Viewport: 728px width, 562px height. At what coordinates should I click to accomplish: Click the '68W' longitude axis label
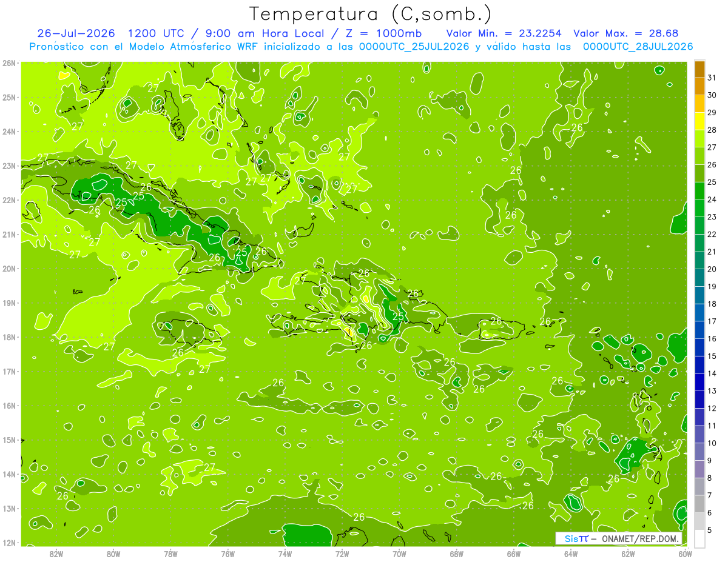pos(457,554)
